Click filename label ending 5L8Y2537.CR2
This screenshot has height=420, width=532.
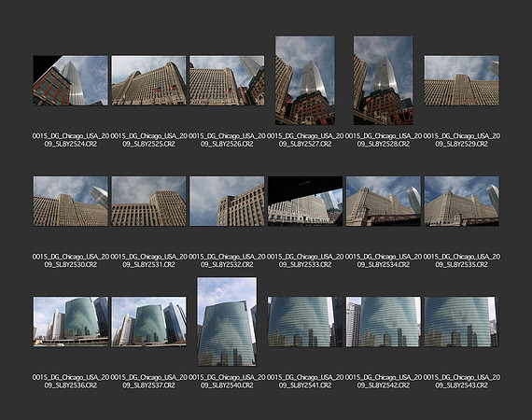(148, 382)
